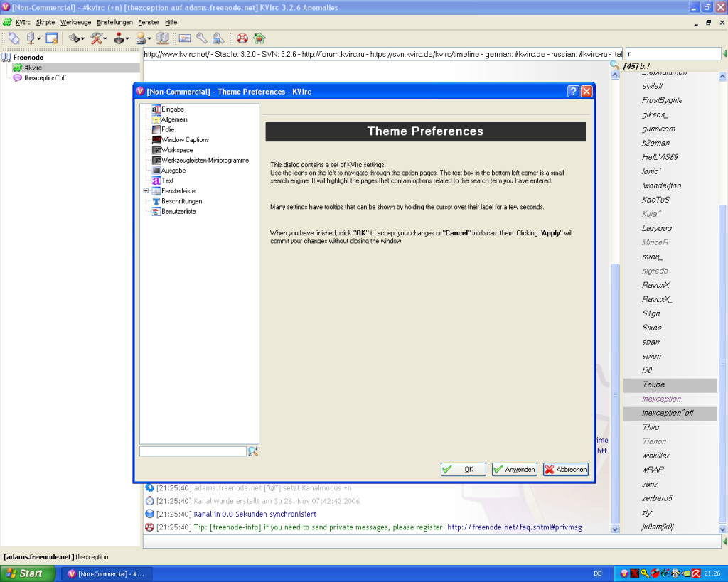Open the KVIrc menu
Image resolution: width=728 pixels, height=582 pixels.
[23, 22]
